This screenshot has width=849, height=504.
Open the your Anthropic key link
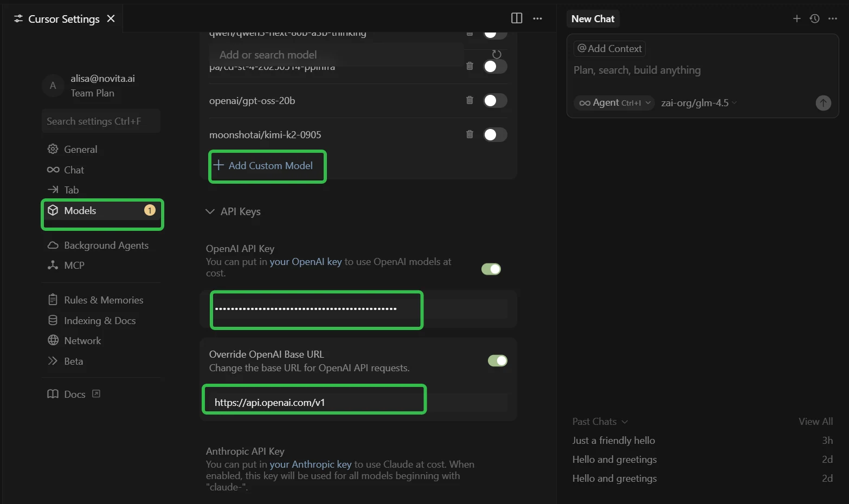coord(311,464)
